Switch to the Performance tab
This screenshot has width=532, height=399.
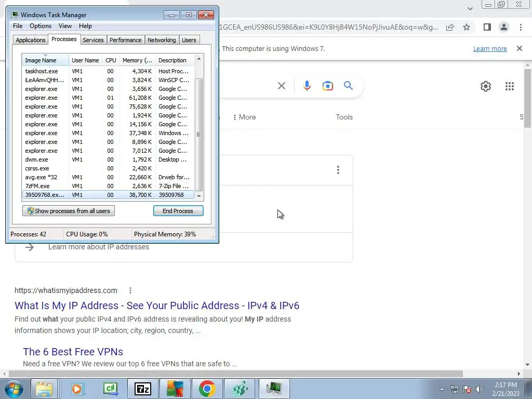[125, 40]
